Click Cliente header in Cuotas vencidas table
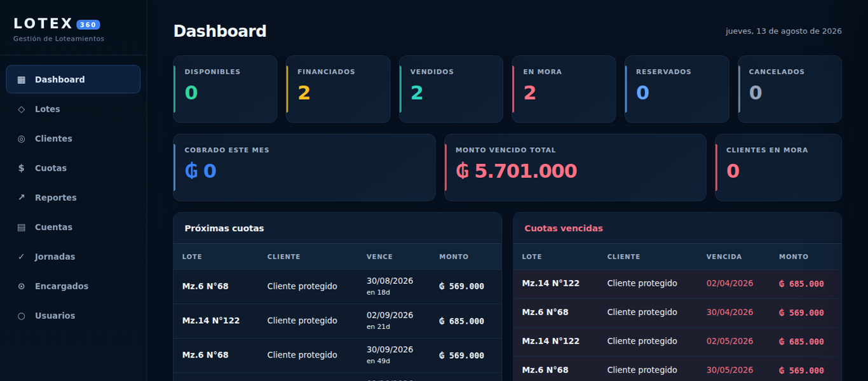The height and width of the screenshot is (381, 868). pos(623,257)
